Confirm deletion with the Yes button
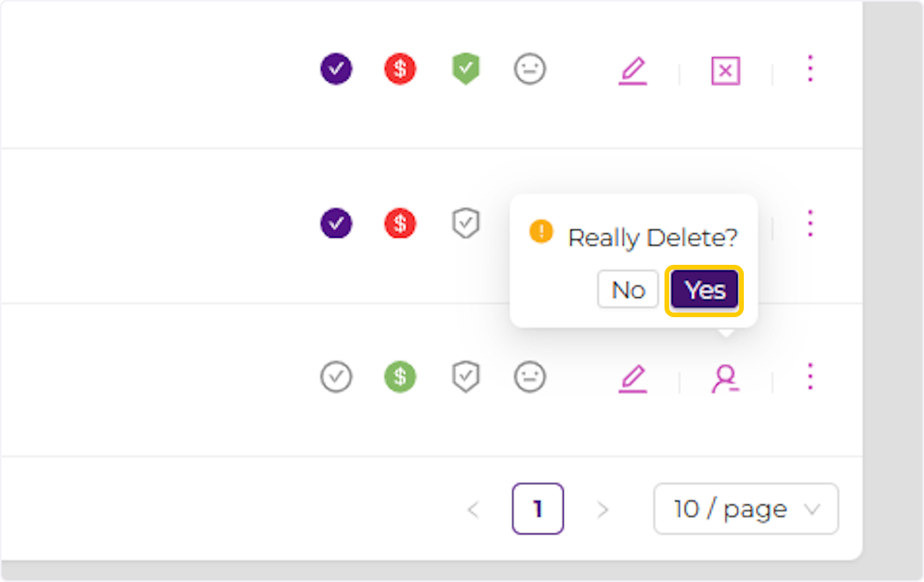The image size is (924, 582). (x=703, y=289)
